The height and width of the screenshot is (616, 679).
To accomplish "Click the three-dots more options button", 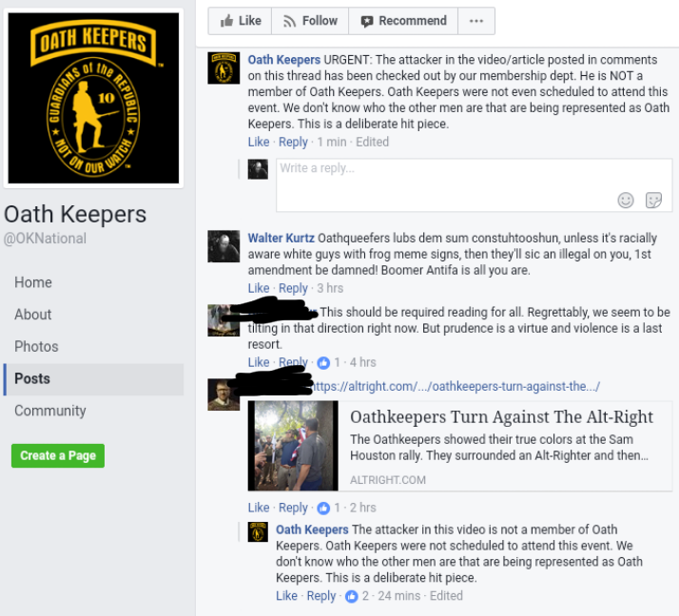I will [475, 21].
